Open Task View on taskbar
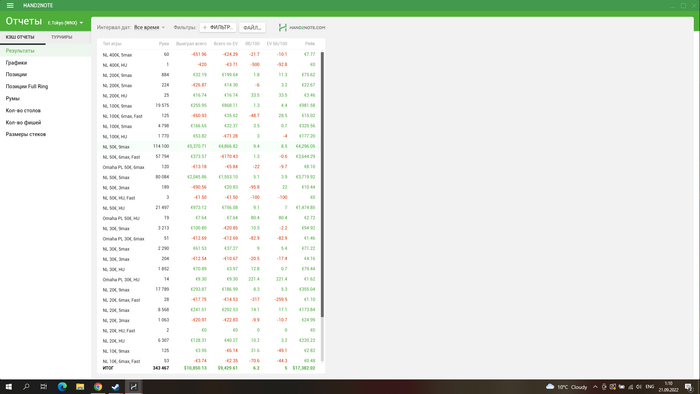700x394 pixels. (44, 387)
